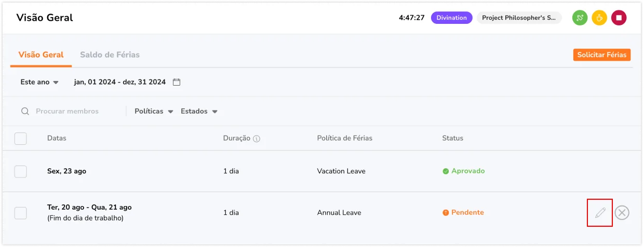The width and height of the screenshot is (644, 247).
Task: Click the search magnifier icon
Action: coord(25,111)
